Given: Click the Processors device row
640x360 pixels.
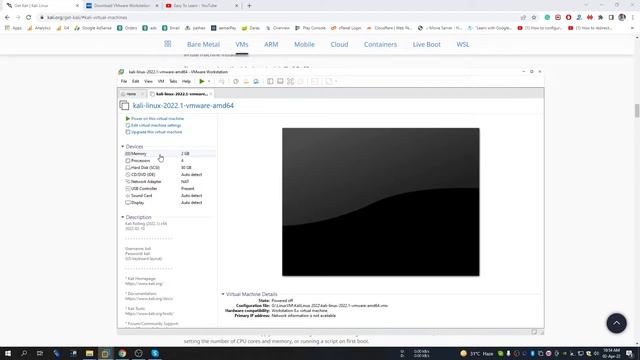Looking at the screenshot, I should [170, 160].
